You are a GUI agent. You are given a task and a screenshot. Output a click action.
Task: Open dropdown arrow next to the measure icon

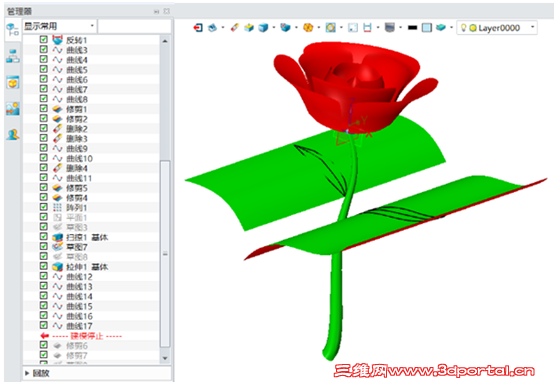(x=378, y=27)
